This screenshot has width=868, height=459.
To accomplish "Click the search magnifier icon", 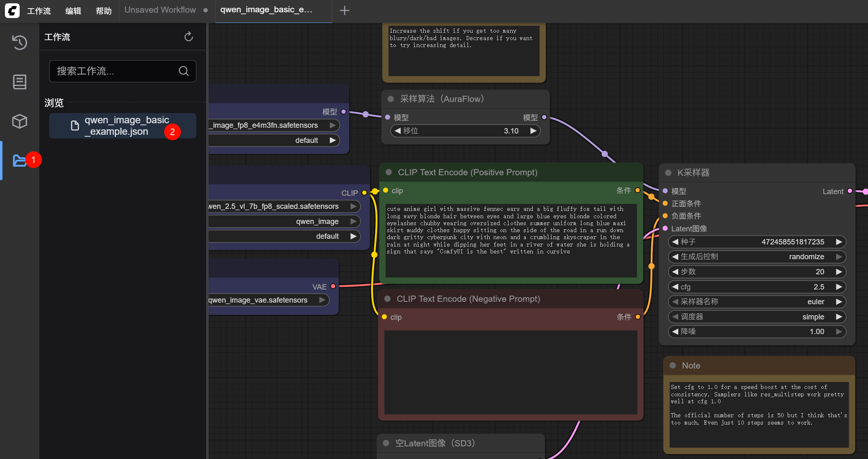I will pos(184,71).
